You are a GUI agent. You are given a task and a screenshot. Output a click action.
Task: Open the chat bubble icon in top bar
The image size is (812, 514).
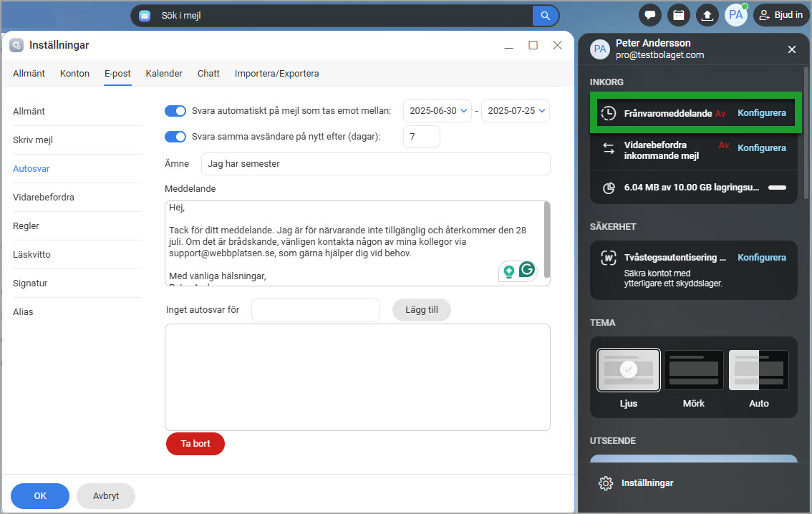(650, 15)
